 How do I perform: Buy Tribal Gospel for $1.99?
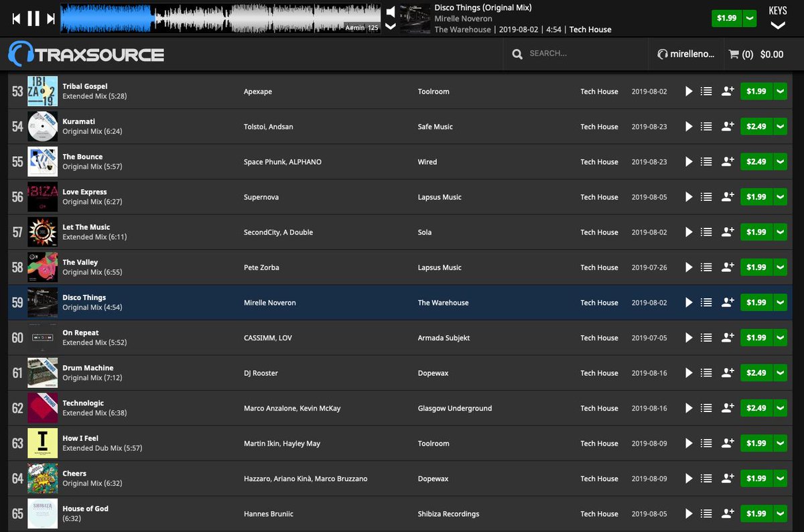pyautogui.click(x=756, y=91)
